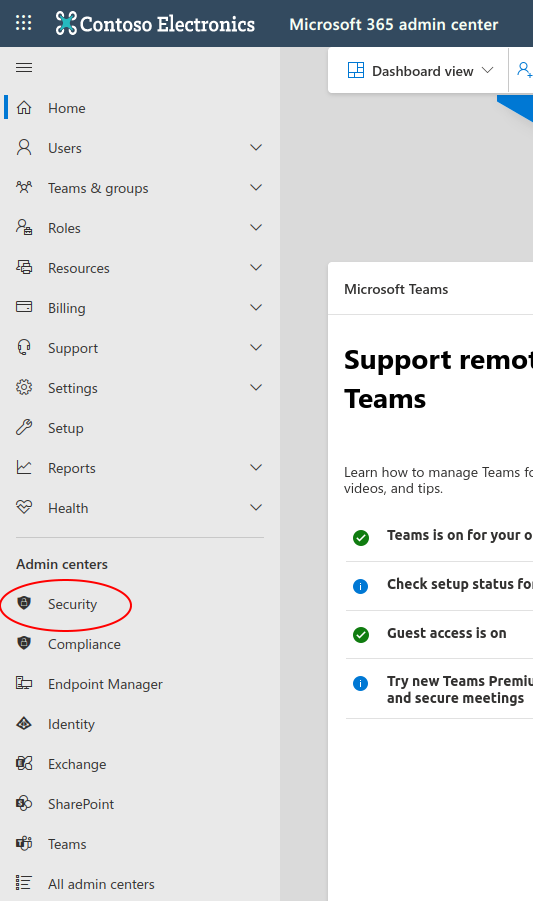This screenshot has height=901, width=533.
Task: Click info icon beside Check setup status
Action: pyautogui.click(x=361, y=586)
